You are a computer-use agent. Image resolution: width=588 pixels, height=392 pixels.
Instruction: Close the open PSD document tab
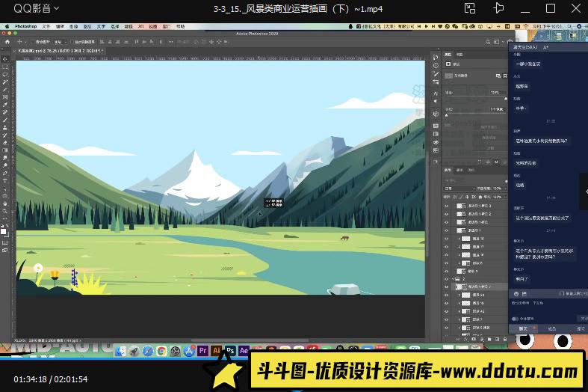pyautogui.click(x=16, y=50)
